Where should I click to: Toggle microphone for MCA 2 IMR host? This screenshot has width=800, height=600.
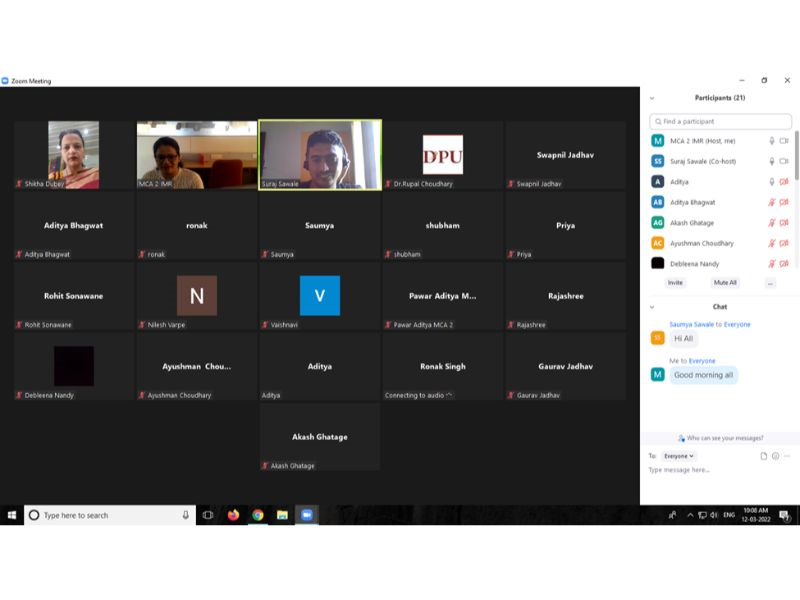click(772, 141)
